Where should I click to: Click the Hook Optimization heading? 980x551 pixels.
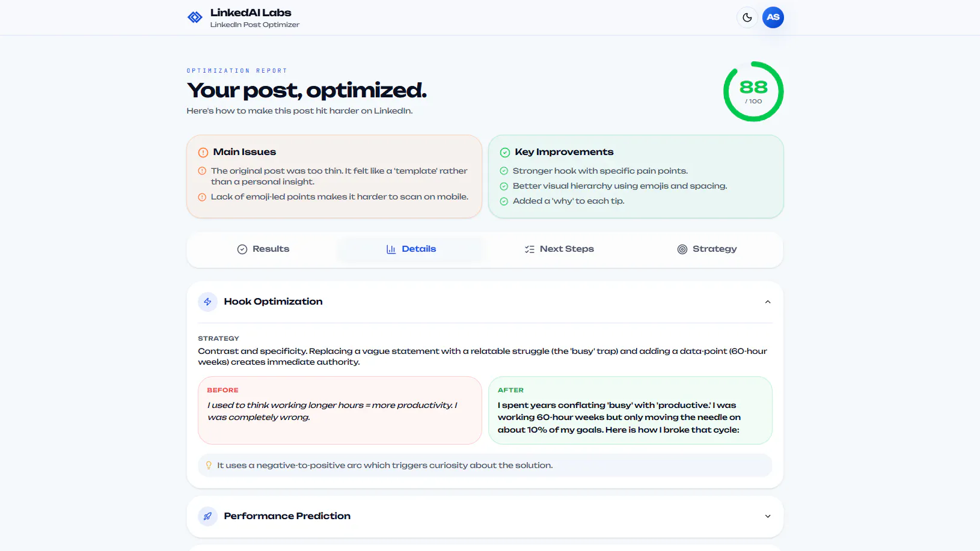pyautogui.click(x=273, y=302)
